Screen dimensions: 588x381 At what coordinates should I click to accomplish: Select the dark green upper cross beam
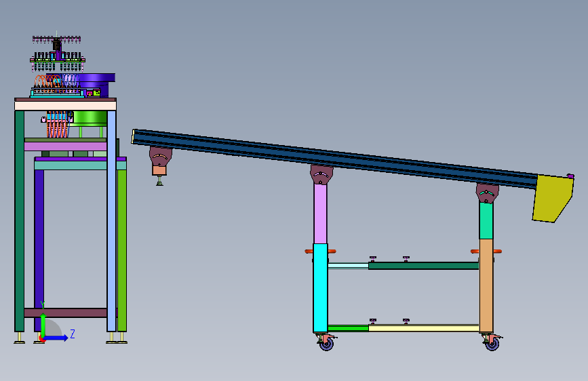[423, 266]
